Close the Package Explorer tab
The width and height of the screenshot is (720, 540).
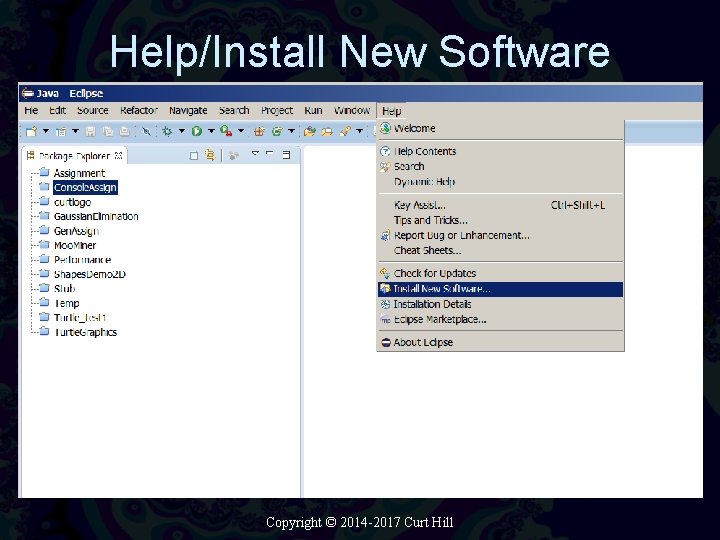[118, 156]
